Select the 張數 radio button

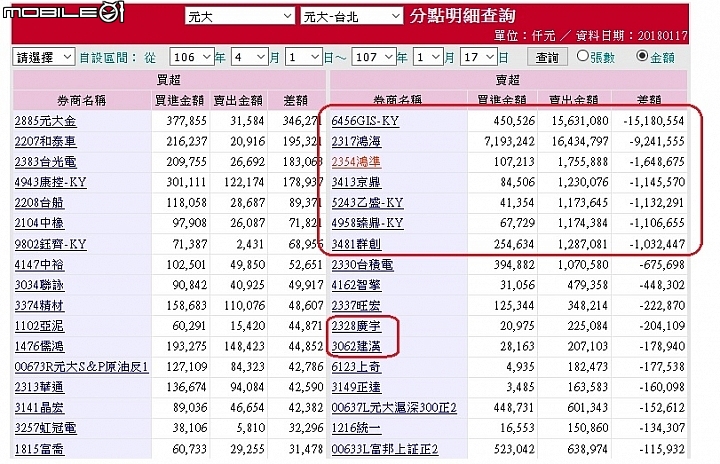pos(583,56)
